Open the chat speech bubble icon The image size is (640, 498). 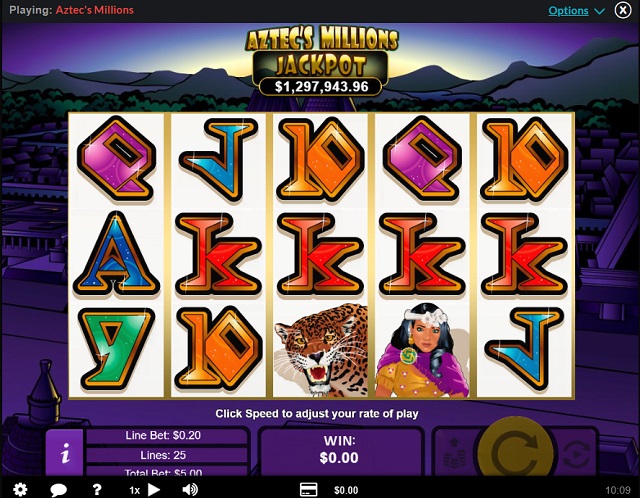point(58,489)
